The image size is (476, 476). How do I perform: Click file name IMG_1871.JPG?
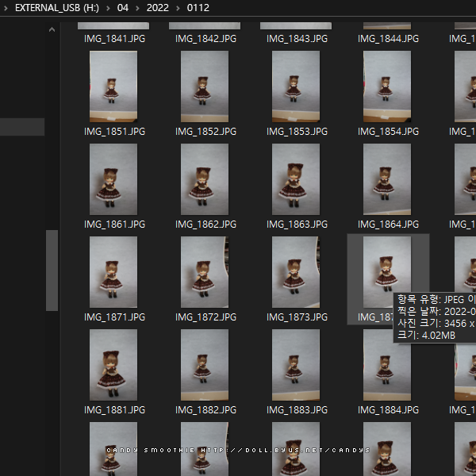pos(114,317)
